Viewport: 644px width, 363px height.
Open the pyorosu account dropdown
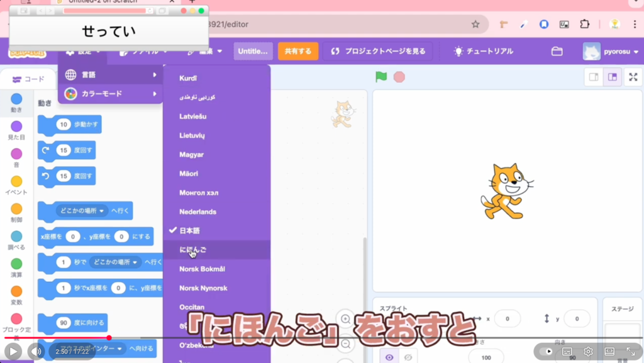(x=611, y=51)
